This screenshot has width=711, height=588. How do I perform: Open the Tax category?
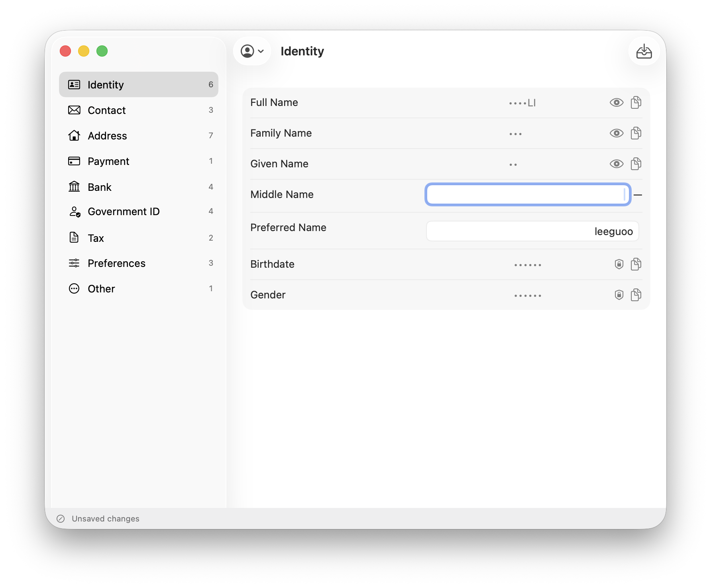pos(139,238)
